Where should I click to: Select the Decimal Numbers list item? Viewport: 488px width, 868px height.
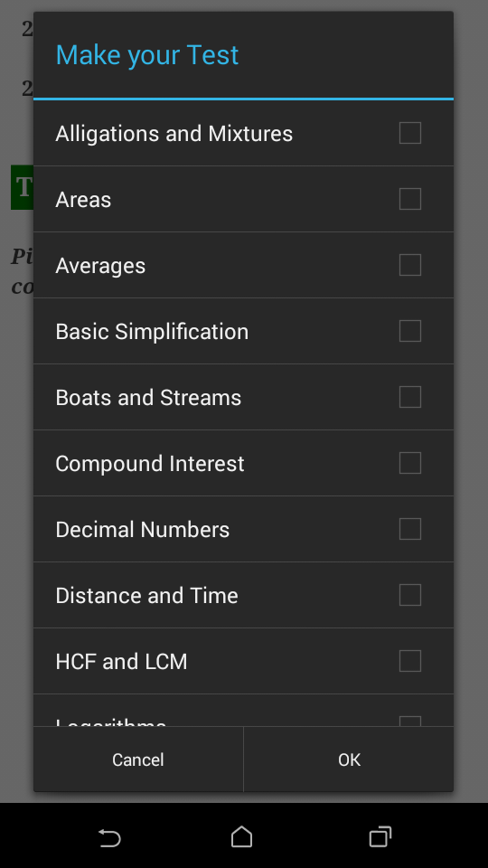pyautogui.click(x=243, y=529)
